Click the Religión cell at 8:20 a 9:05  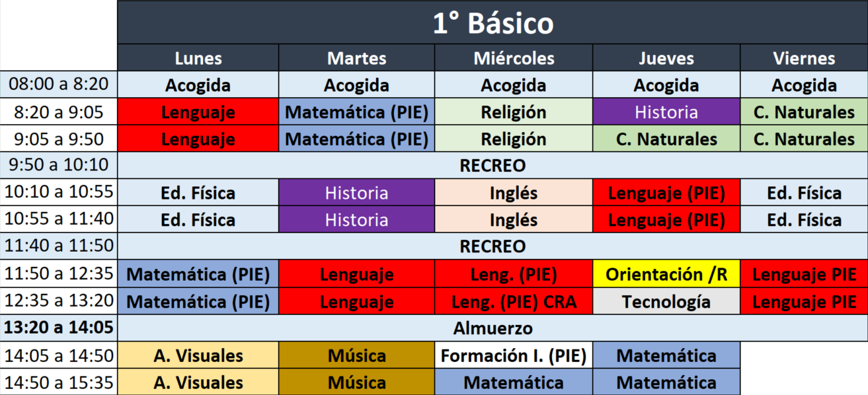(x=514, y=112)
